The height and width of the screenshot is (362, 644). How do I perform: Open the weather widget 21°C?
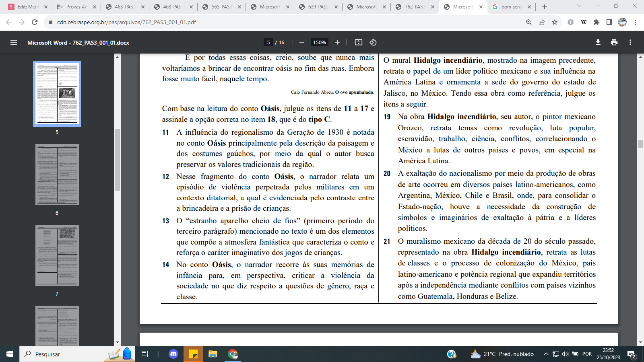[x=502, y=354]
